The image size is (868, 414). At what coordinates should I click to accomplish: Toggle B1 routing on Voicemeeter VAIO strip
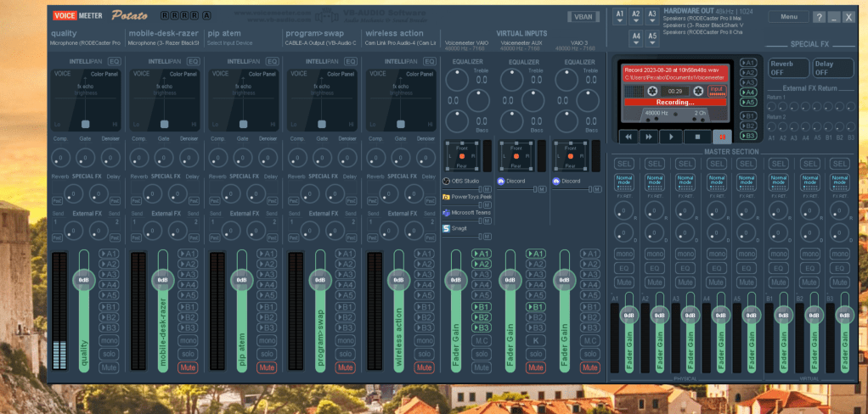[481, 307]
